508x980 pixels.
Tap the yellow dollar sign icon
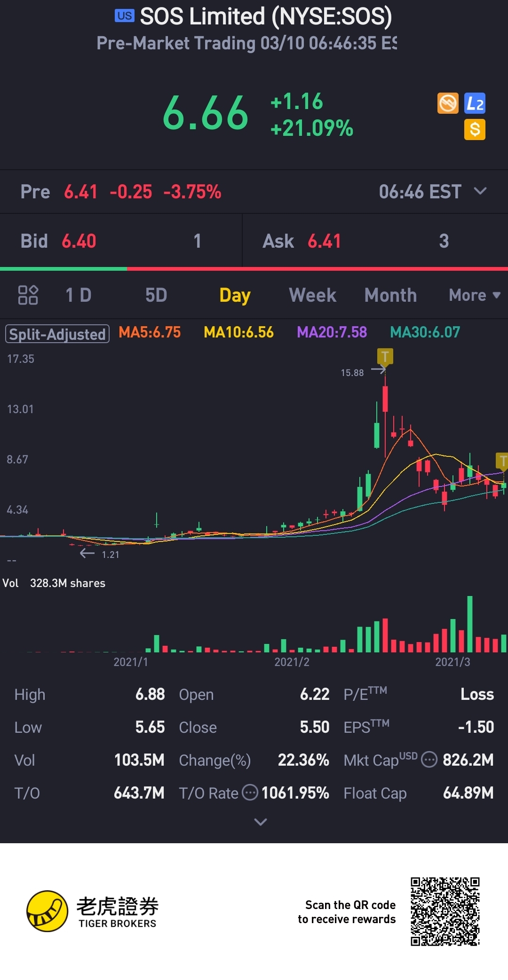pyautogui.click(x=475, y=129)
